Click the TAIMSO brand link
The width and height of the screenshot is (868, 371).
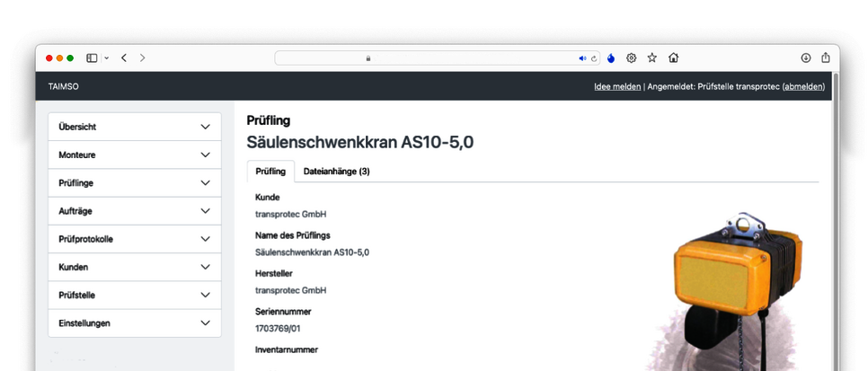coord(63,86)
